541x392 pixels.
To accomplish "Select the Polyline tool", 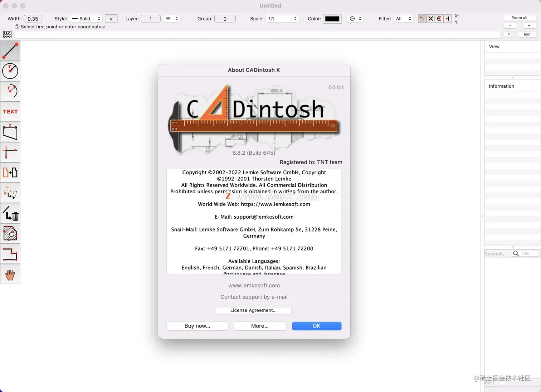I will [x=10, y=254].
